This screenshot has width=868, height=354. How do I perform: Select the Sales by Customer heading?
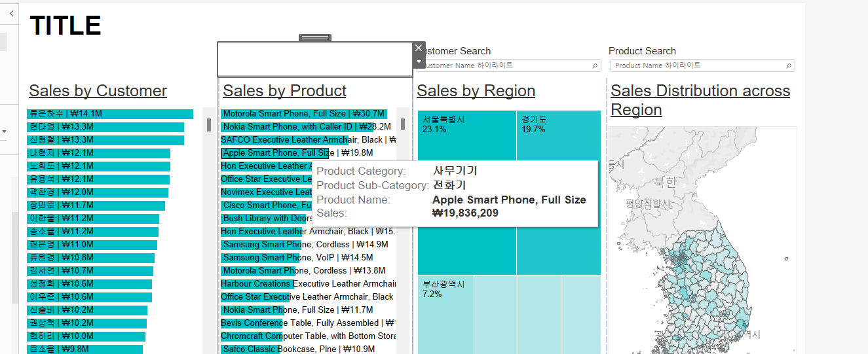point(98,91)
